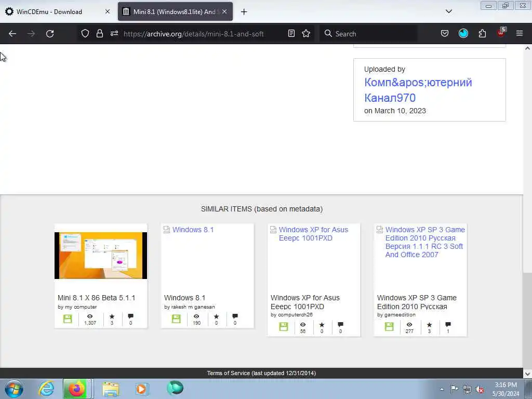Close the Mini 8.1 archive tab
This screenshot has height=399, width=532.
224,11
